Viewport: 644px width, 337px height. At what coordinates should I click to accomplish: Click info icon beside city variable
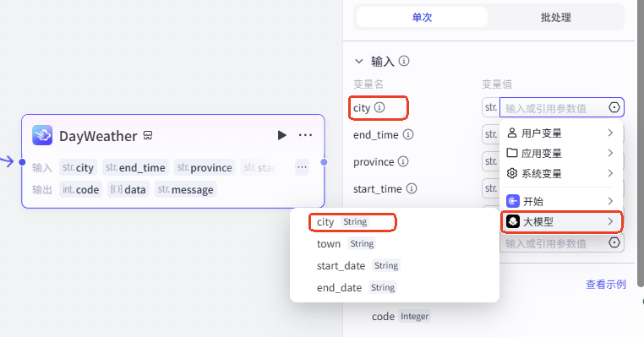click(379, 107)
